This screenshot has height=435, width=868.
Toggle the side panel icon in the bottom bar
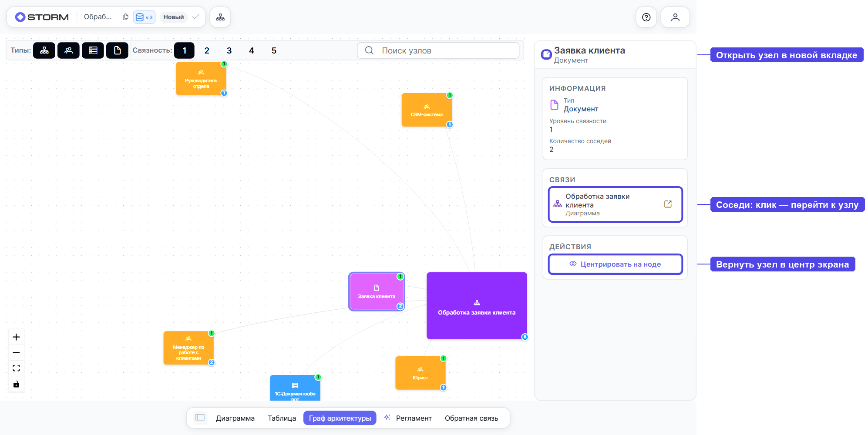point(200,418)
